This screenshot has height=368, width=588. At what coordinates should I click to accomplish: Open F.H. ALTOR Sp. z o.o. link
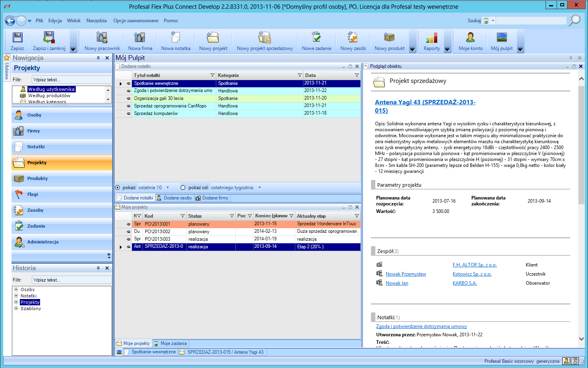(x=475, y=265)
